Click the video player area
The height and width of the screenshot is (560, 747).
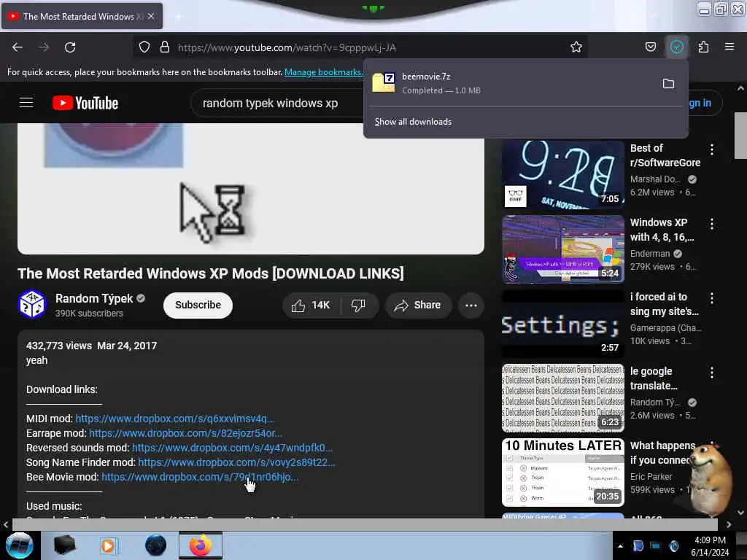tap(251, 189)
